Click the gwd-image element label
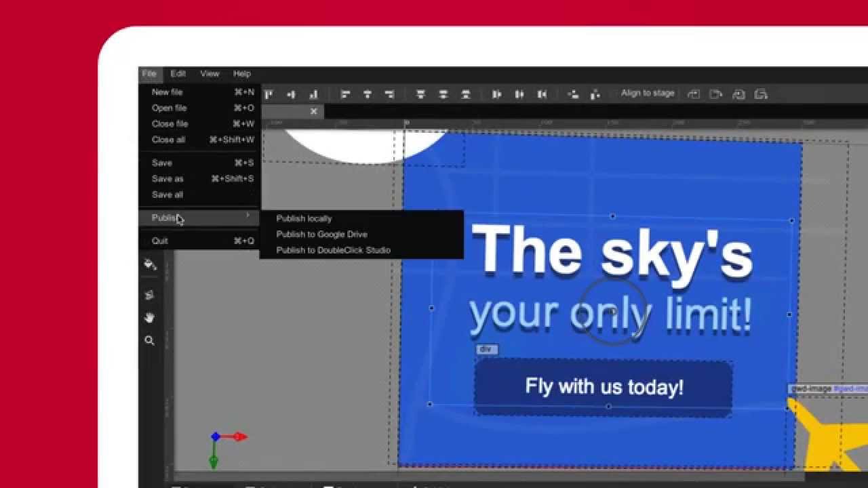 [x=829, y=389]
